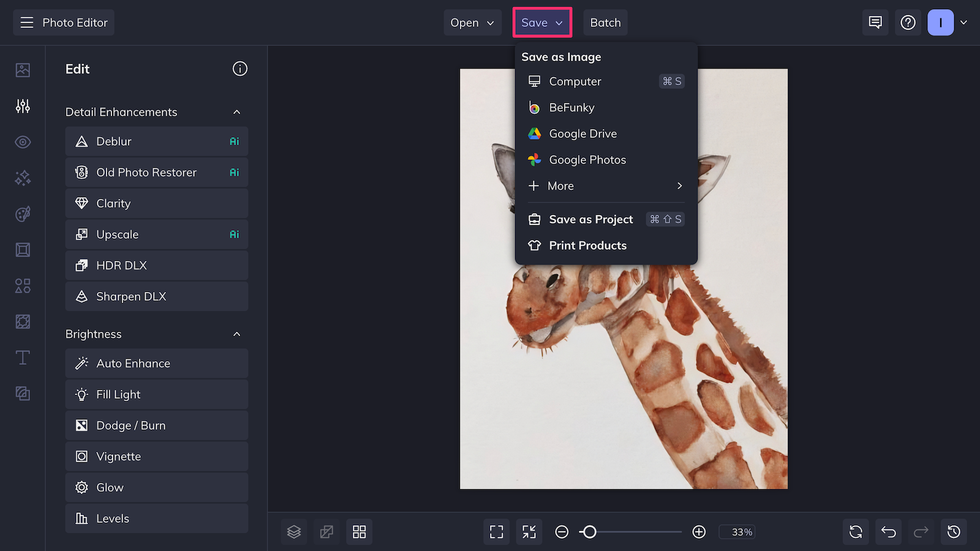The width and height of the screenshot is (980, 551).
Task: Select Save as Project from the menu
Action: [590, 219]
